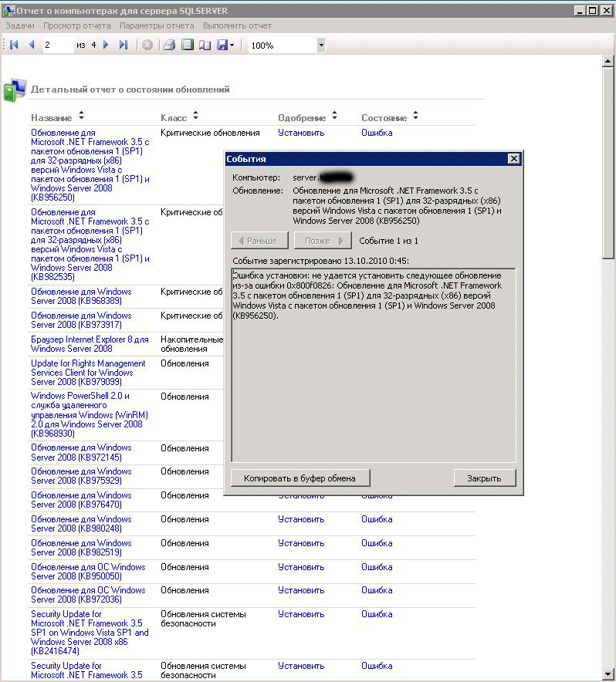Go to the first report page
This screenshot has height=682, width=616.
point(14,45)
